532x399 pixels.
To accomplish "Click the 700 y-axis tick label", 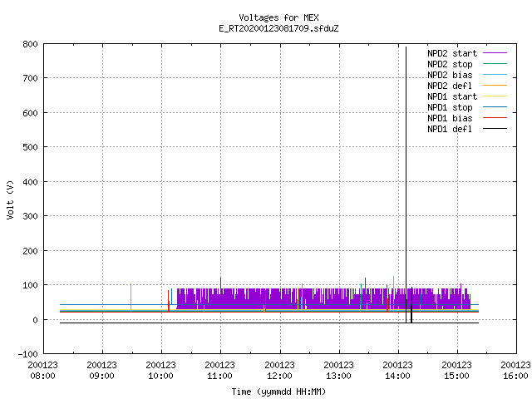I will 30,78.
